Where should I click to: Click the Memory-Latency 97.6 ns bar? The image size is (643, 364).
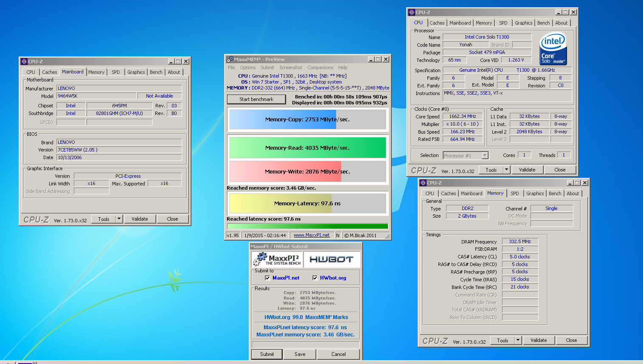(x=308, y=204)
